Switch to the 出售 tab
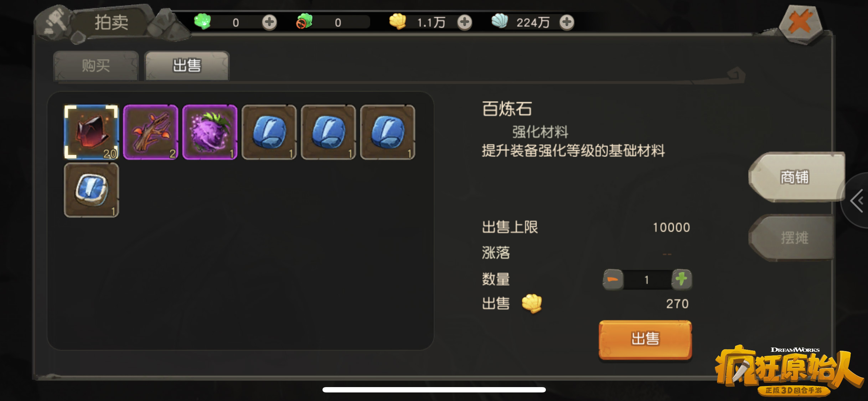Screen dimensions: 868x401 pyautogui.click(x=187, y=66)
